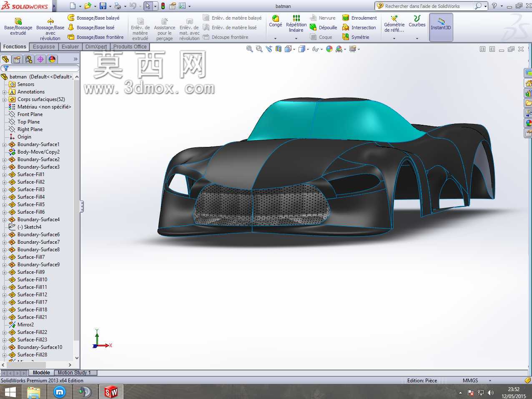Switch to the DisplayManager color sphere icon
The height and width of the screenshot is (399, 532).
52,59
